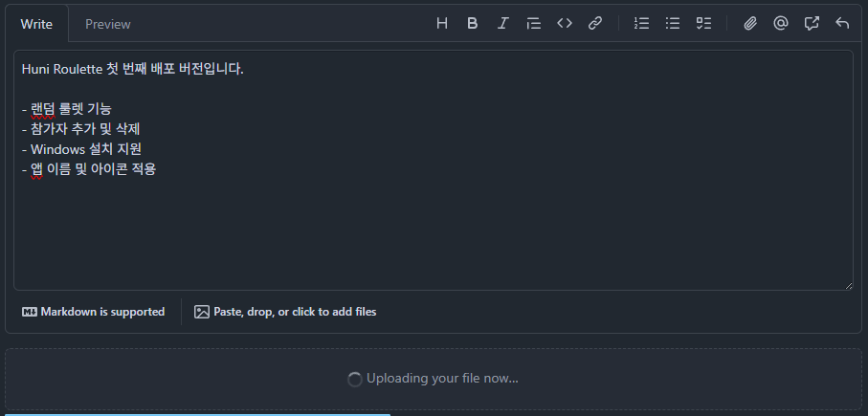Apply italic formatting to text
Image resolution: width=868 pixels, height=416 pixels.
coord(502,23)
